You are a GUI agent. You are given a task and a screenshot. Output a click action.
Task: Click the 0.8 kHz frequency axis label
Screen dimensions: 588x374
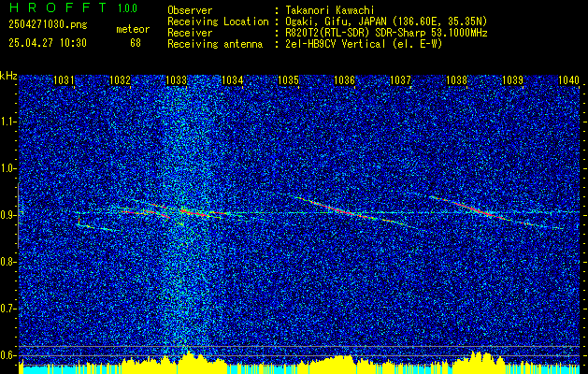pos(7,262)
